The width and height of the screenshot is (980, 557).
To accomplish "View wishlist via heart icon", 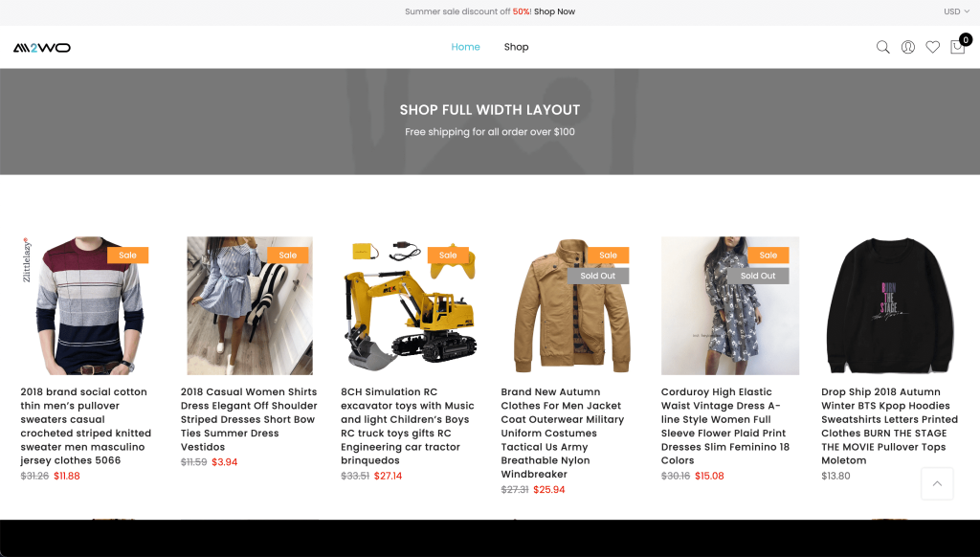I will 932,47.
